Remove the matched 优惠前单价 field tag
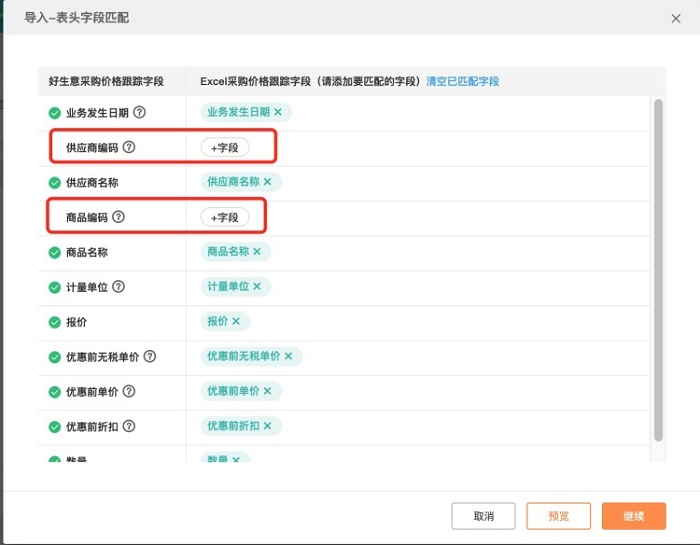Screen dimensions: 700x545 267,391
